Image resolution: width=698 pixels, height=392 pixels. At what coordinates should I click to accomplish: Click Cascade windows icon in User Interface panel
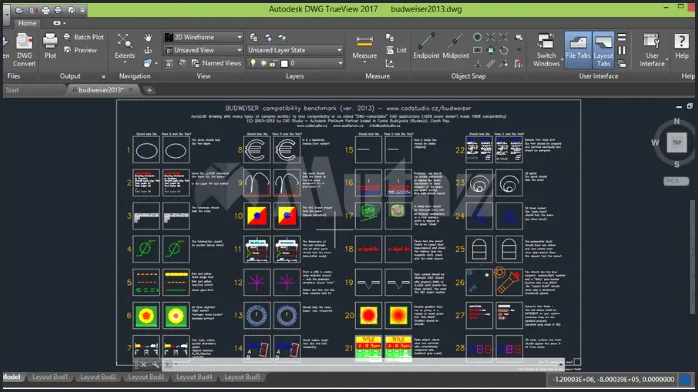point(622,64)
